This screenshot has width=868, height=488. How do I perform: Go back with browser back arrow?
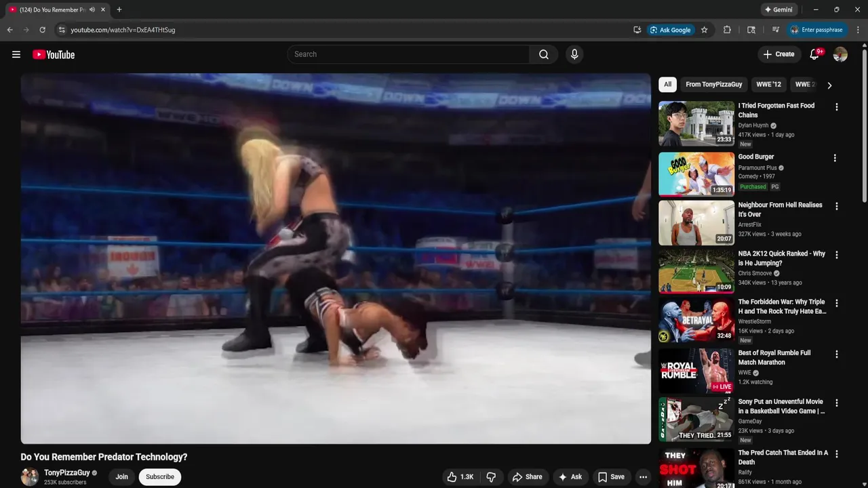(x=9, y=30)
